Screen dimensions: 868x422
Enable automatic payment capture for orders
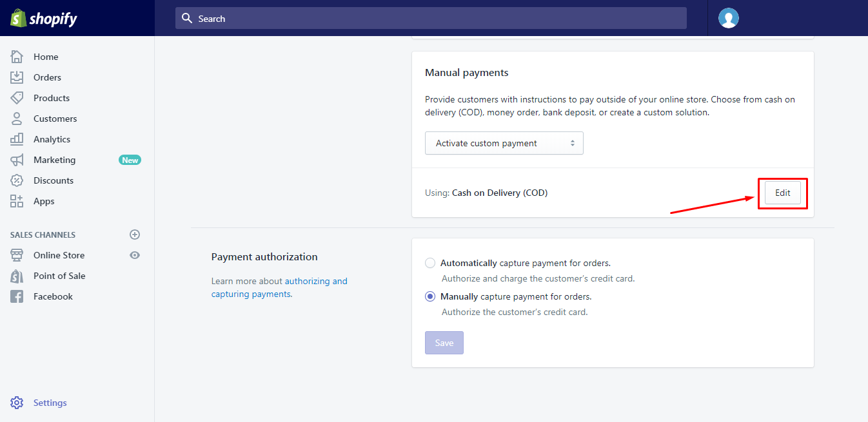pos(430,263)
